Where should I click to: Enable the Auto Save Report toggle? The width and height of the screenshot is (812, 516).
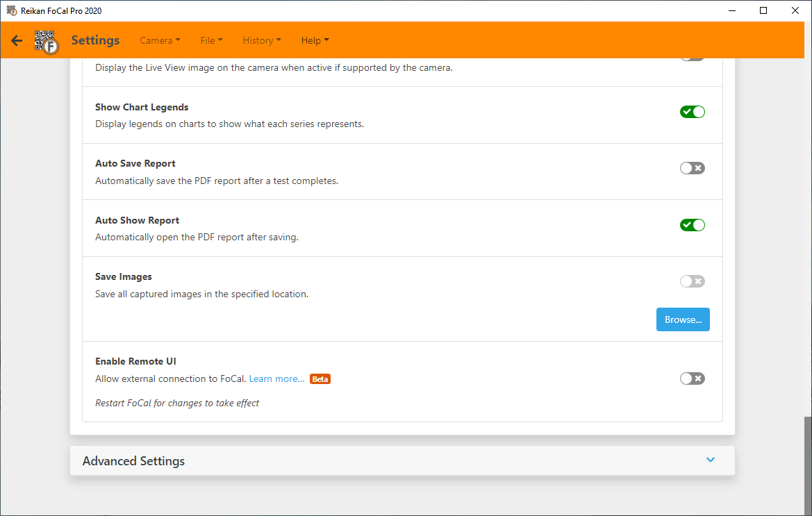tap(693, 168)
